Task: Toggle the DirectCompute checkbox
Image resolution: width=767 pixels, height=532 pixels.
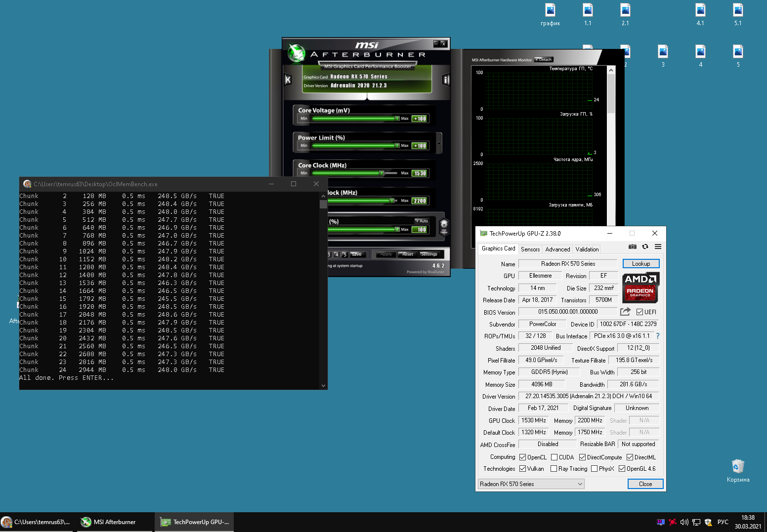Action: (582, 457)
